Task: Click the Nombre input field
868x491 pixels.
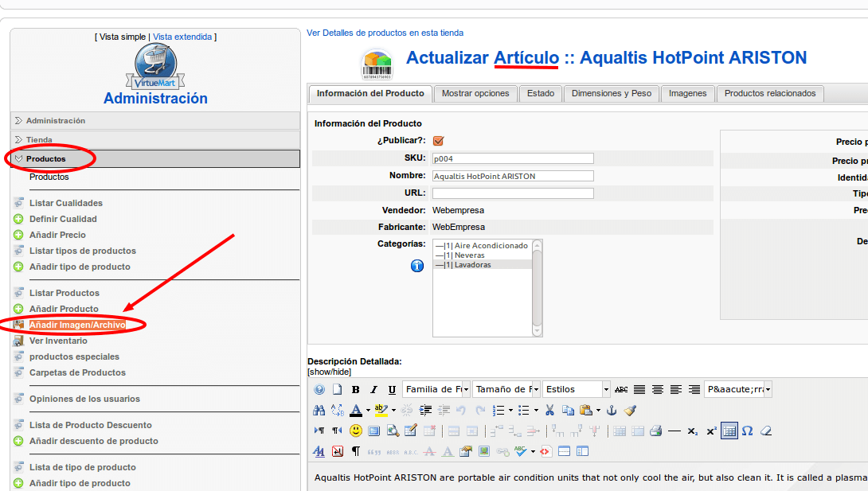Action: pos(513,177)
